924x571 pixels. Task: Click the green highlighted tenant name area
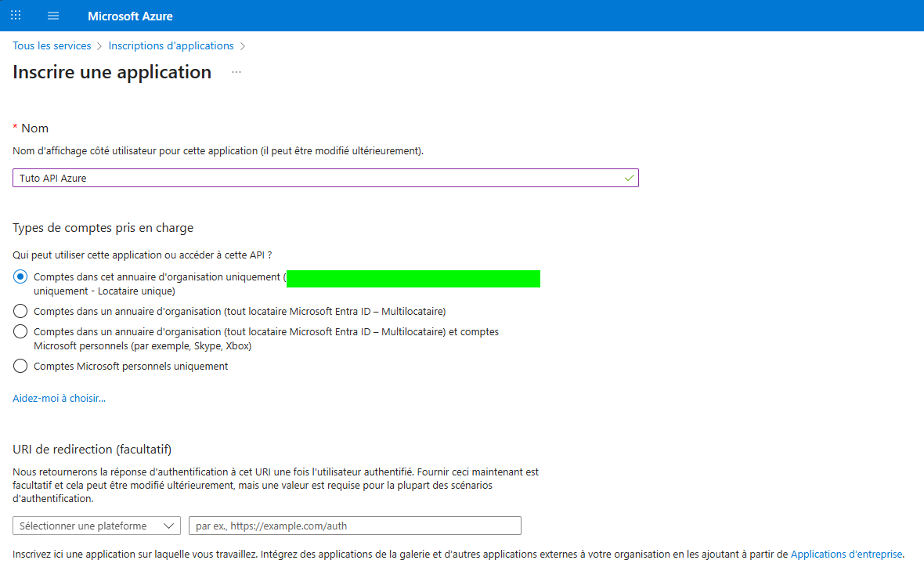[413, 278]
